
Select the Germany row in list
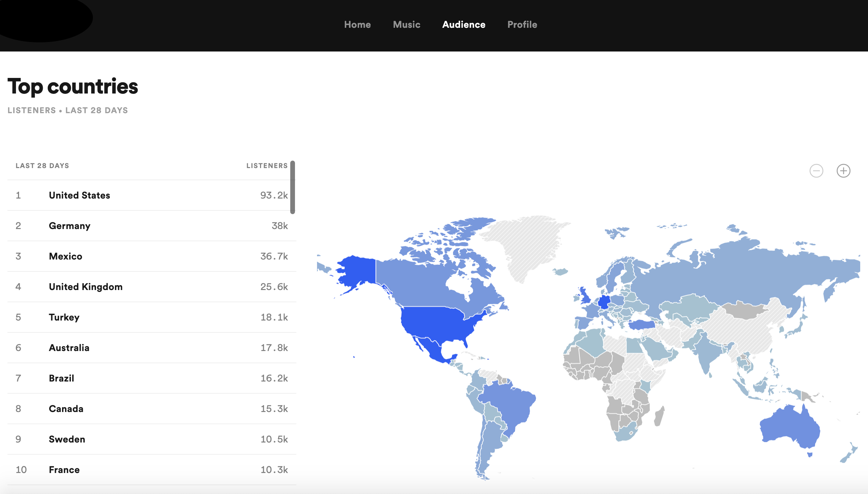click(x=70, y=226)
